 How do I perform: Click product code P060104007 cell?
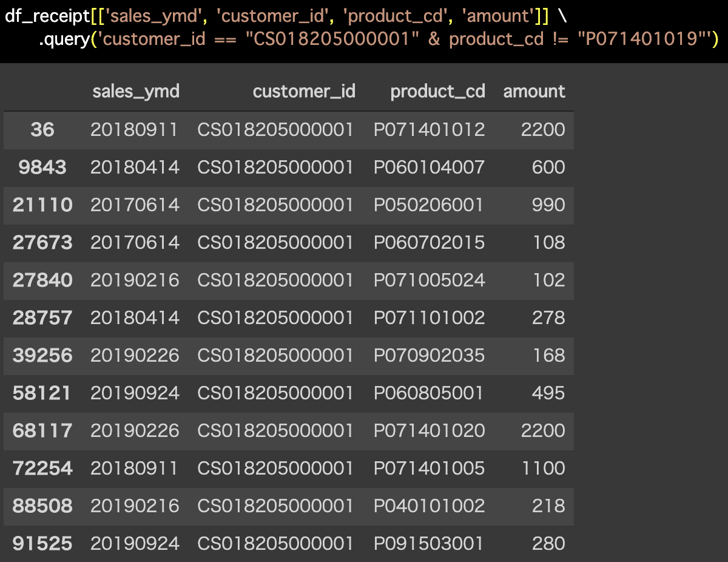[429, 167]
